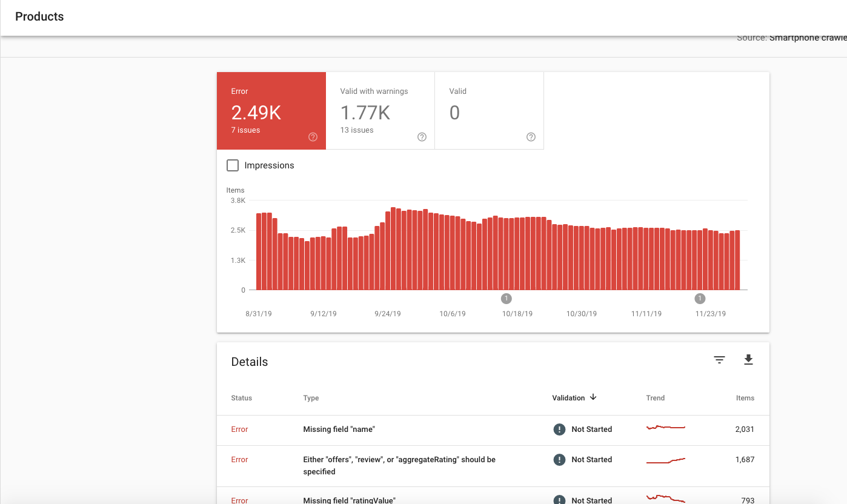Click help icon in Valid with warnings card
Image resolution: width=847 pixels, height=504 pixels.
[x=422, y=137]
